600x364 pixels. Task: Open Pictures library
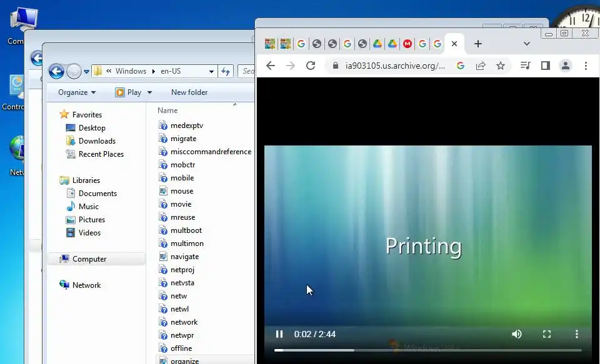point(91,220)
